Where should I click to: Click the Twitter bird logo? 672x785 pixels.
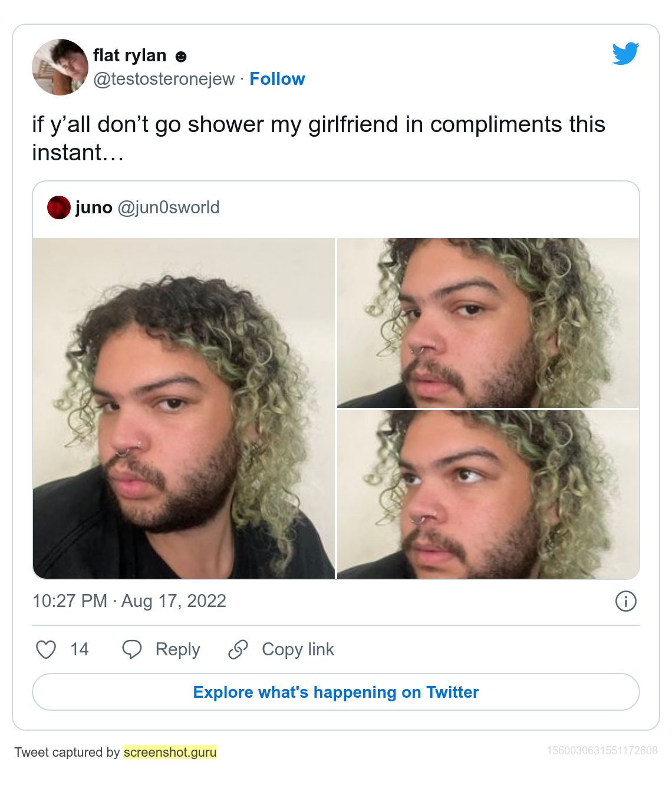(x=625, y=54)
